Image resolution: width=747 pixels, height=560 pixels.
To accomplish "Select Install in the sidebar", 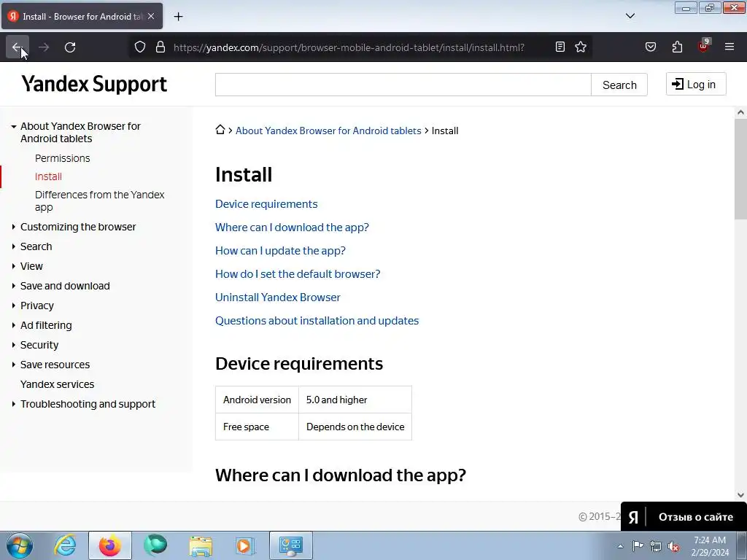I will [x=48, y=176].
